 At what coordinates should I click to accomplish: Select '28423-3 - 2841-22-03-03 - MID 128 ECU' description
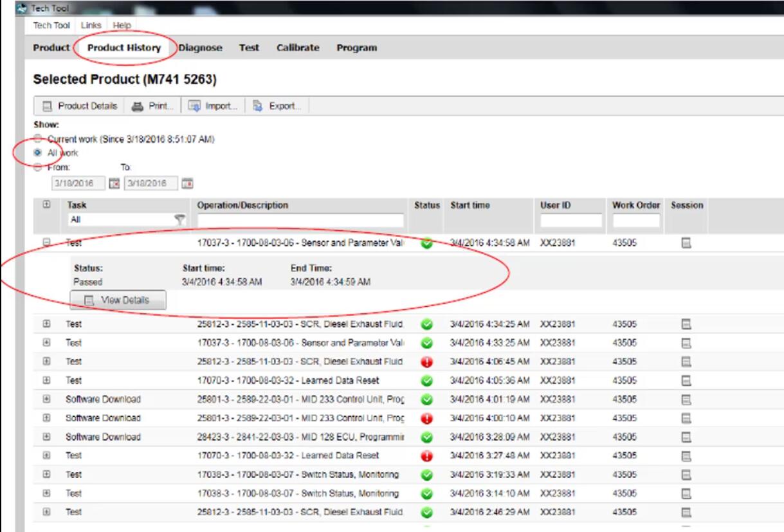[x=300, y=437]
